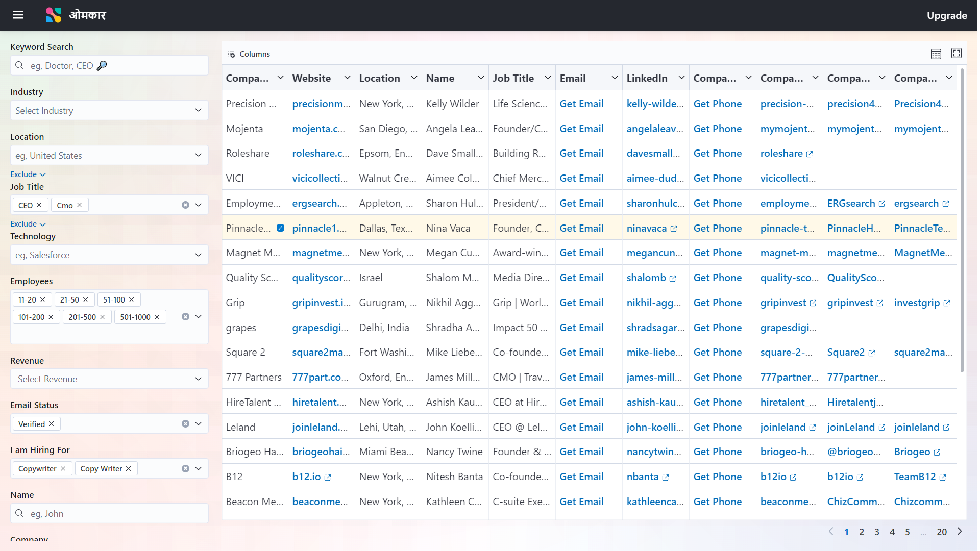Viewport: 980px width, 551px height.
Task: Open Name column header menu
Action: [481, 78]
